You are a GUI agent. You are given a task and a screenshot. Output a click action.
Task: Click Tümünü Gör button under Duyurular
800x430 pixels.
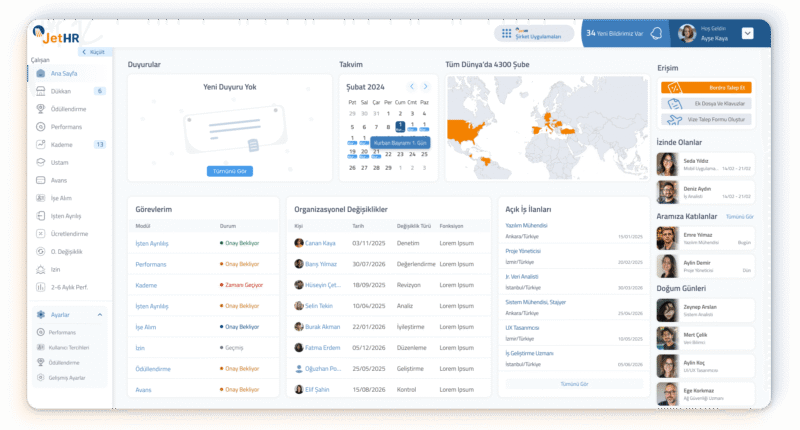point(229,171)
